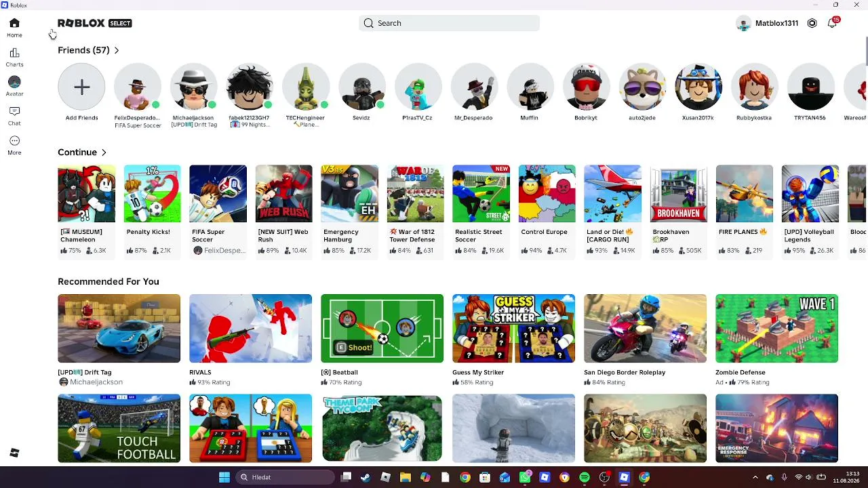Open the Brookhaven RP game thumbnail
The width and height of the screenshot is (868, 488).
pyautogui.click(x=678, y=194)
